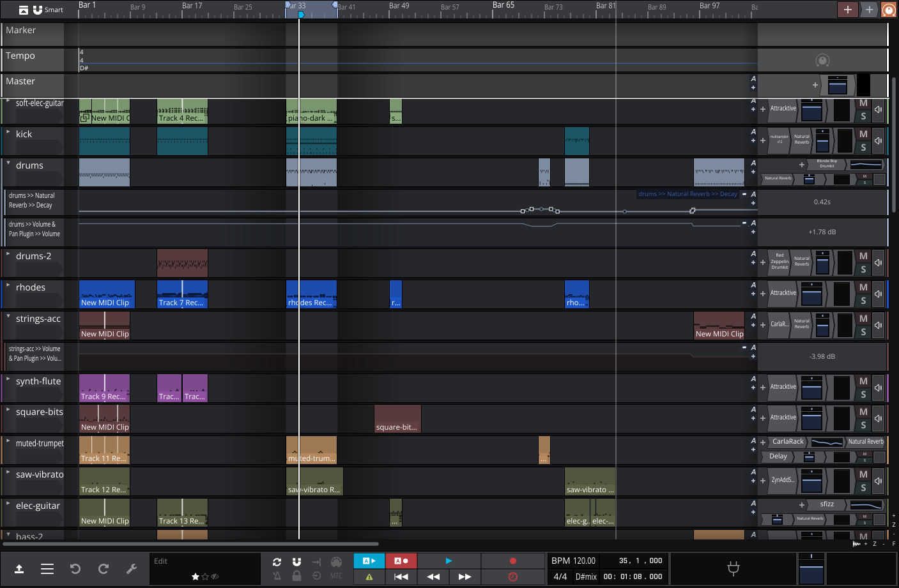Toggle the metronome click icon
This screenshot has width=899, height=588.
tap(277, 576)
